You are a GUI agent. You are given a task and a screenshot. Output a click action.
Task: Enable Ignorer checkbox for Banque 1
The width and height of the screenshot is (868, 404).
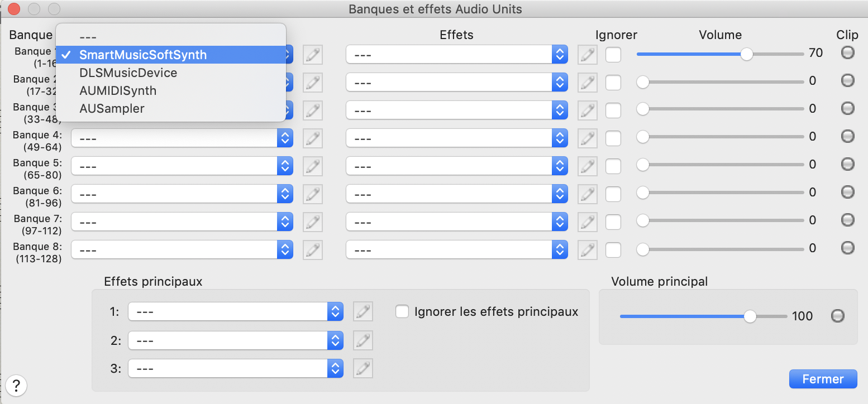[613, 54]
